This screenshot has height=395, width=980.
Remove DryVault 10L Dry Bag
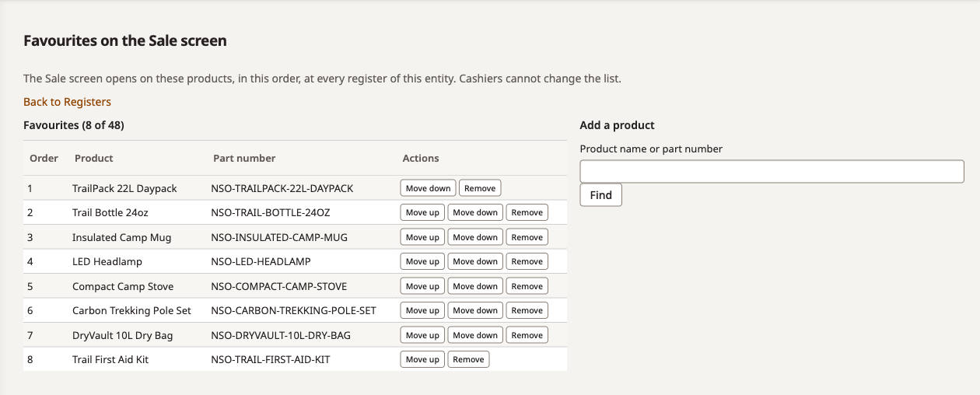(527, 335)
